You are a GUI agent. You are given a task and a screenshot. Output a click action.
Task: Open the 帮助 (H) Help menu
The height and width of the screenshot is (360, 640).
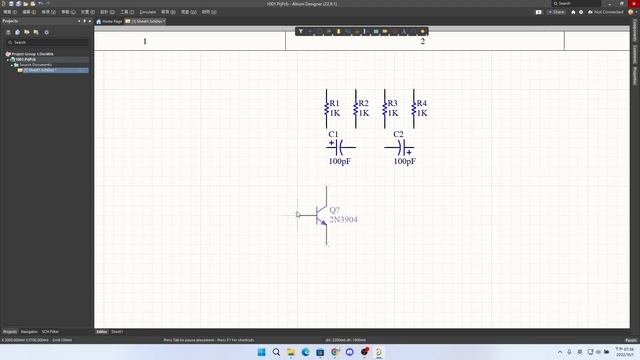pyautogui.click(x=209, y=12)
